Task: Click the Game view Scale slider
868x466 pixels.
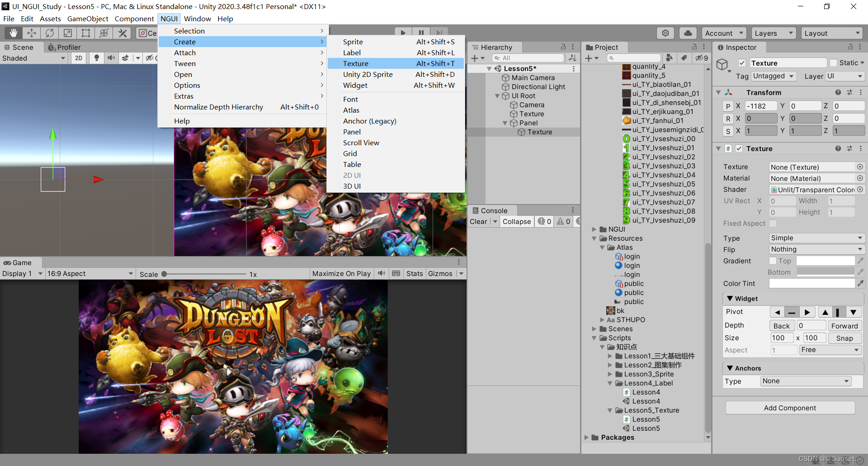Action: coord(204,274)
